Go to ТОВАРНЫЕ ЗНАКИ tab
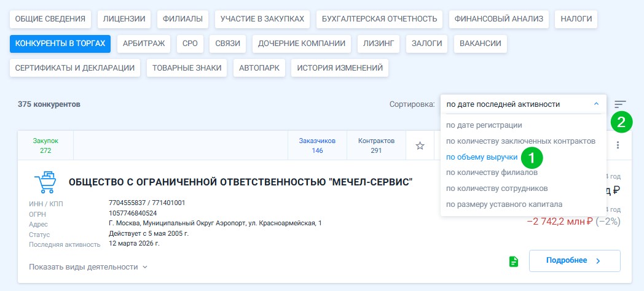This screenshot has height=291, width=644. pyautogui.click(x=187, y=68)
